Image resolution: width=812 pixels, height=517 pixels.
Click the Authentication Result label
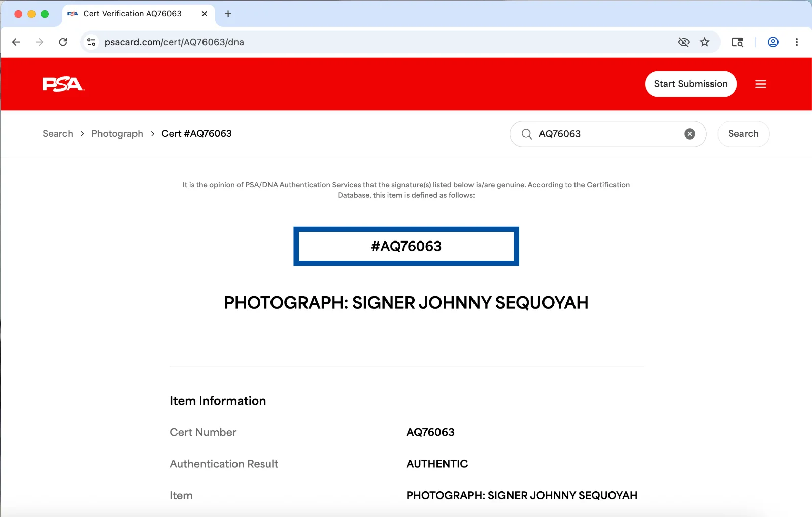(224, 464)
